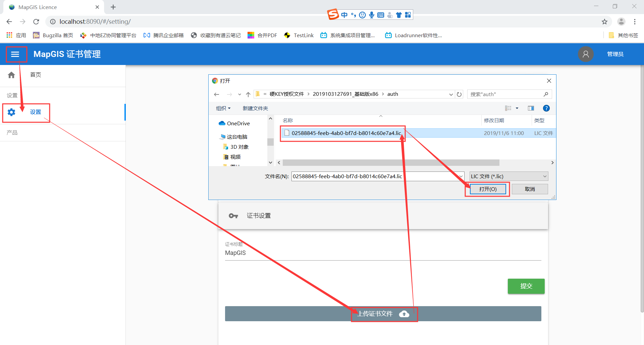Click the hamburger menu icon
The height and width of the screenshot is (345, 644).
click(15, 54)
